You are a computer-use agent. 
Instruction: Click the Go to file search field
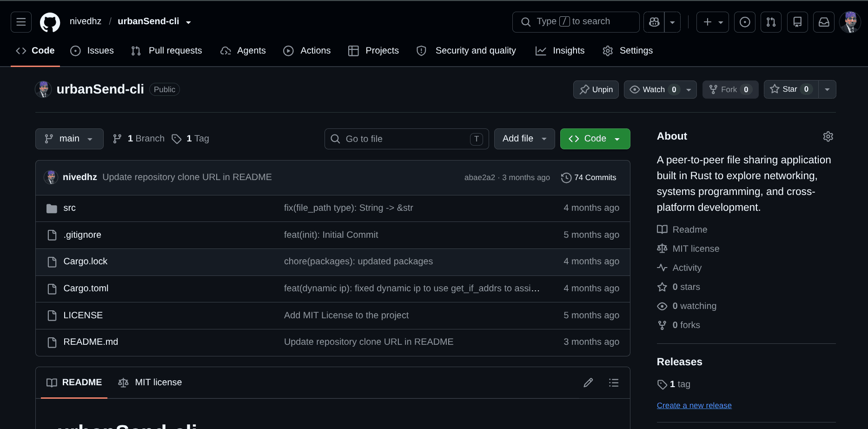[x=406, y=139]
